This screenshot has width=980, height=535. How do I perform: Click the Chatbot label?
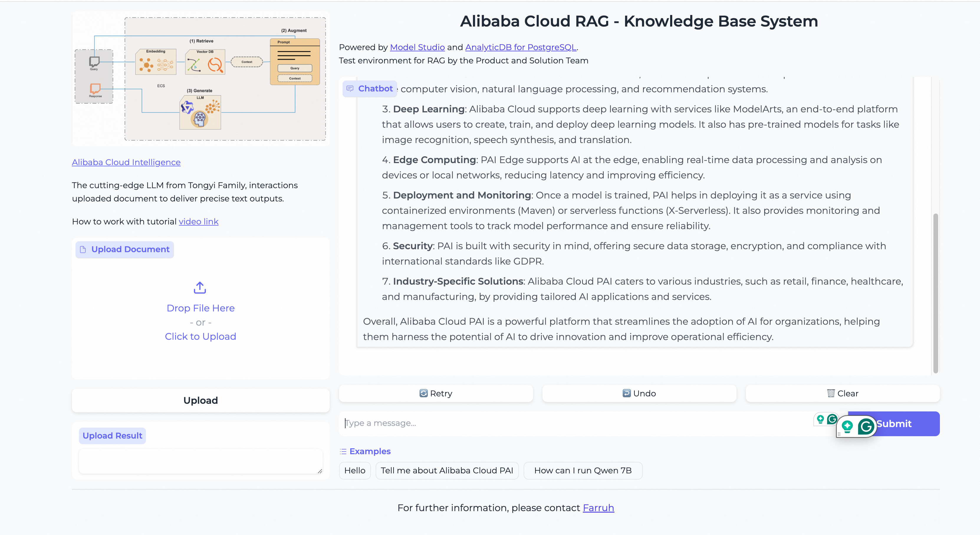pyautogui.click(x=370, y=89)
